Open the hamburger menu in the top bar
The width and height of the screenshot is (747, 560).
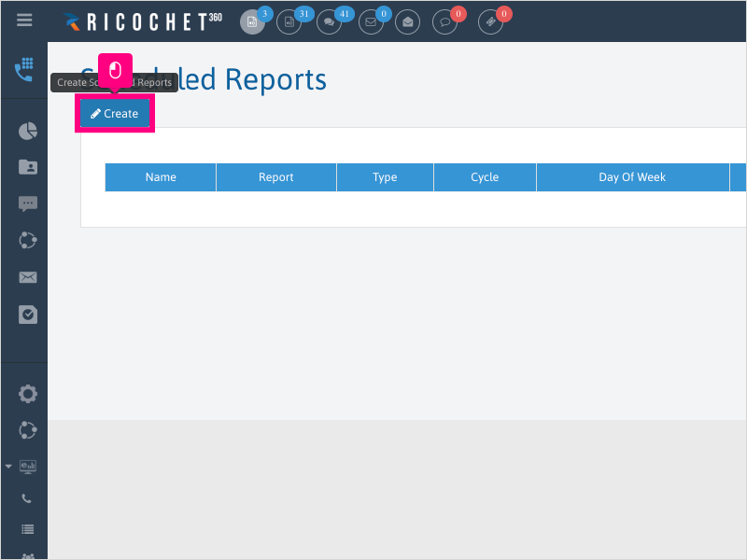24,20
